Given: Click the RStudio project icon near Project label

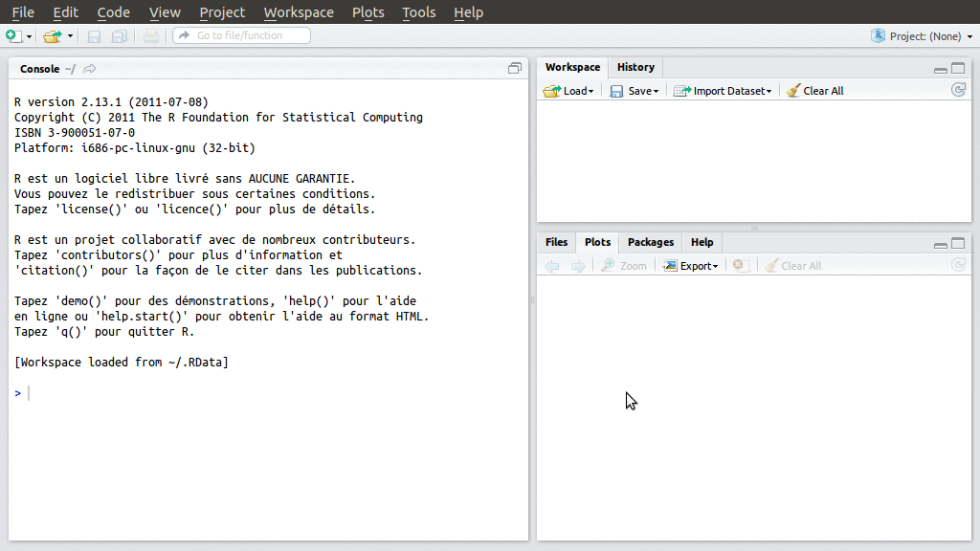Looking at the screenshot, I should point(878,35).
